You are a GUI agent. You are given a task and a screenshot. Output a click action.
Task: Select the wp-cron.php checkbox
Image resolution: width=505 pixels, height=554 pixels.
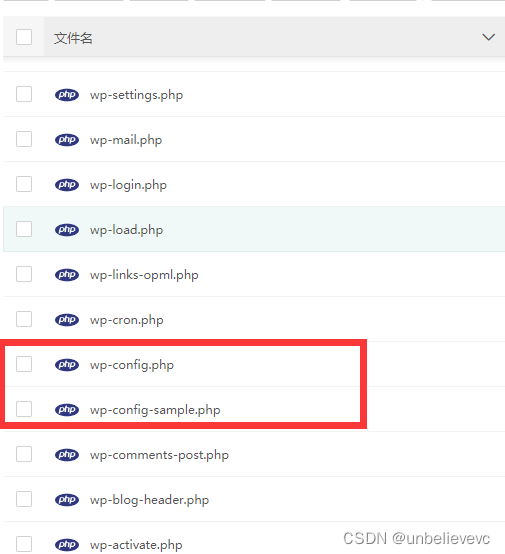[x=24, y=319]
